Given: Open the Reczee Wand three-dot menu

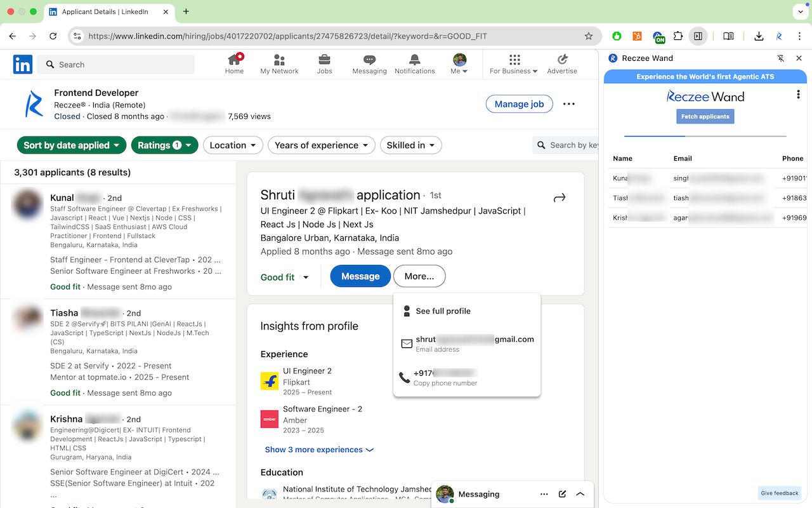Looking at the screenshot, I should point(798,95).
